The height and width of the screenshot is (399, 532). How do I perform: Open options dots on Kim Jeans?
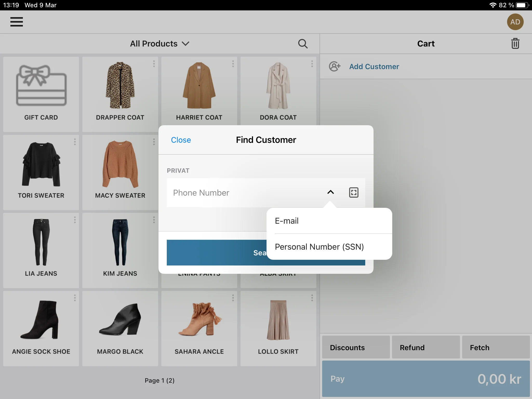click(x=154, y=220)
